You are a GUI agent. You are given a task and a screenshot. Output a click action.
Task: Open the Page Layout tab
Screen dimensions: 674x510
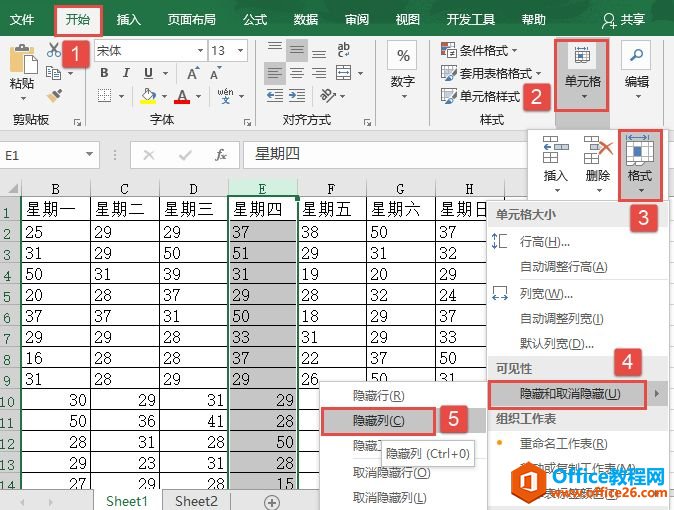point(191,19)
